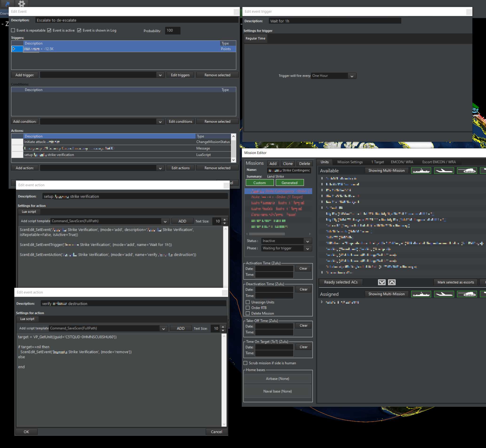486x448 pixels.
Task: Toggle ground unit tank filter in Available
Action: coord(467,171)
